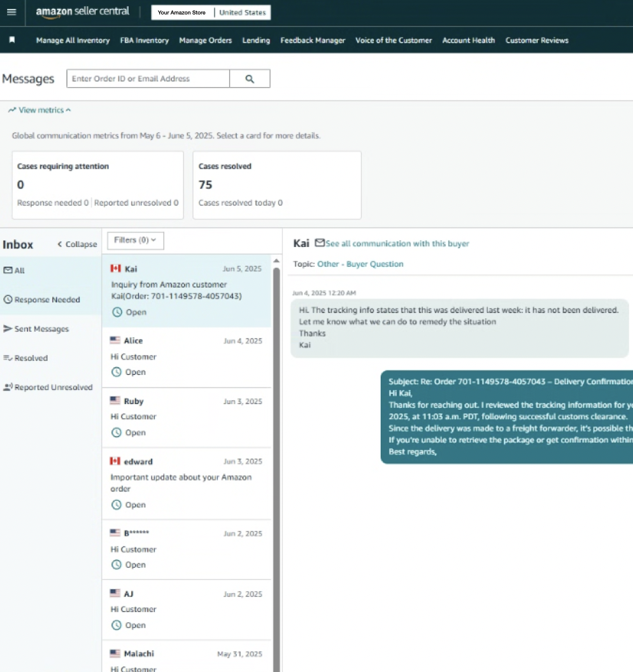Click the Open clock icon in B******'s message

click(x=117, y=564)
